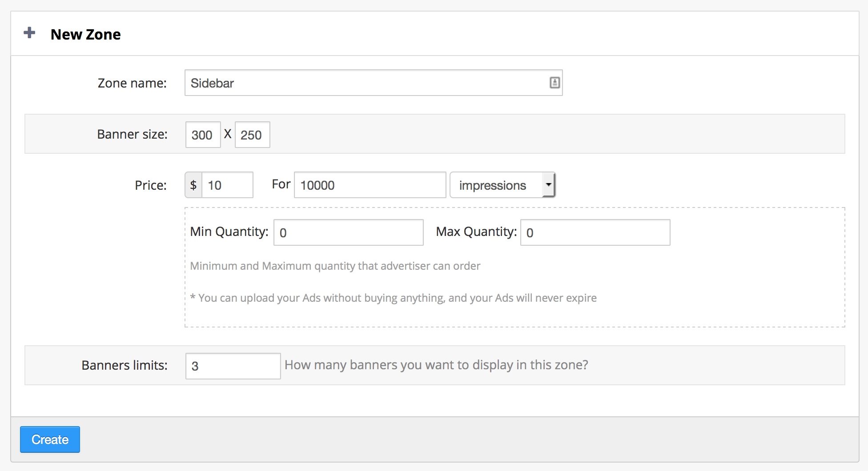Click 'Minimum and Maximum quantity that advertiser can order' hint
This screenshot has width=868, height=471.
335,266
